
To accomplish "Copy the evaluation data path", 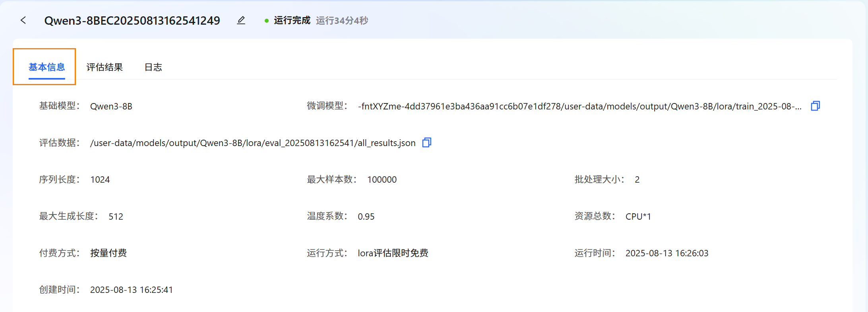I will pyautogui.click(x=426, y=142).
